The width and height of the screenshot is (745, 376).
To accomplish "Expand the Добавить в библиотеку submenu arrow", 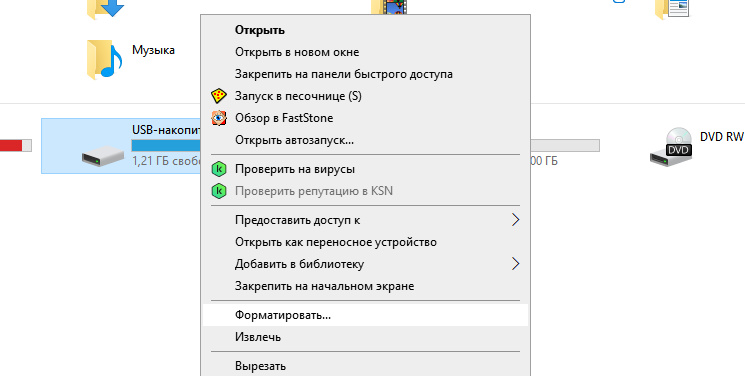I will point(516,264).
